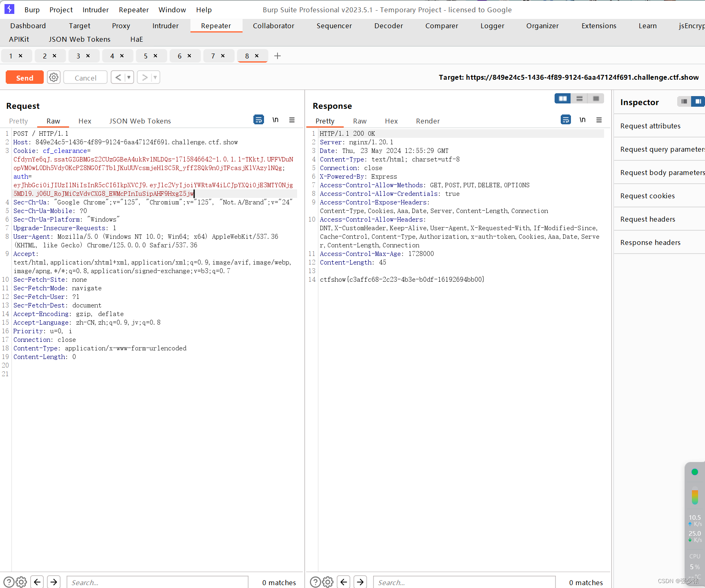This screenshot has height=588, width=705.
Task: Dock Inspector panel to the left
Action: (684, 101)
